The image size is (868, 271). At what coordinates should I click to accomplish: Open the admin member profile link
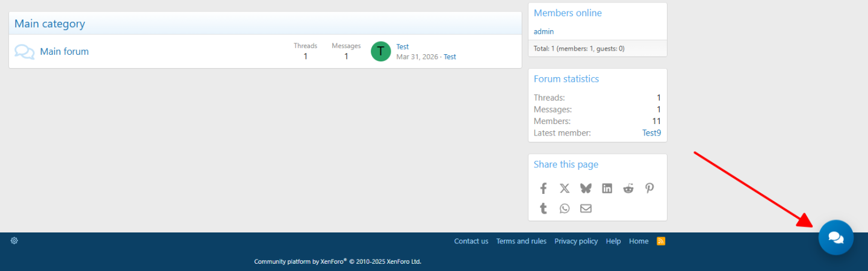coord(544,31)
